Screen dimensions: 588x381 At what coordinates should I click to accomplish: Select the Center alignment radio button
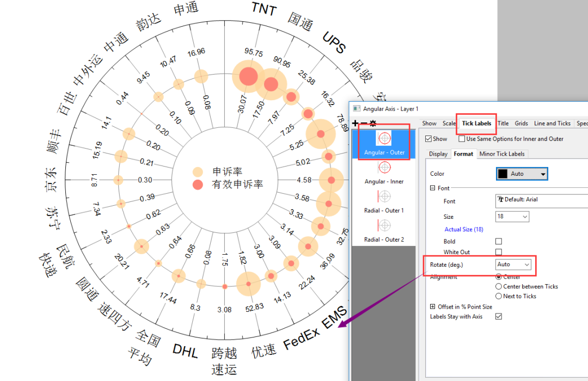[499, 276]
